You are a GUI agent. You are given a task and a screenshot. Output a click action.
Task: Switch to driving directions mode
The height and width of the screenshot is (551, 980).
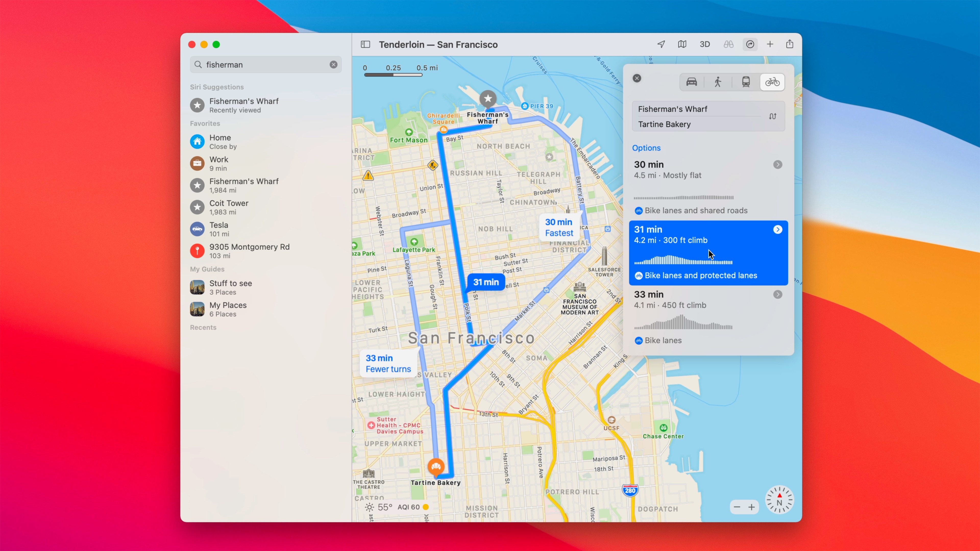pyautogui.click(x=691, y=82)
